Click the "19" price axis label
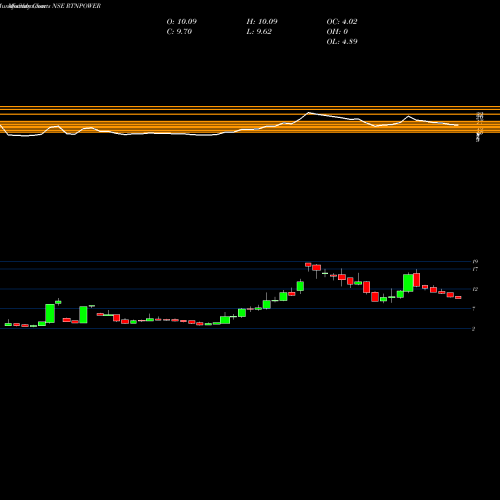 [x=475, y=262]
